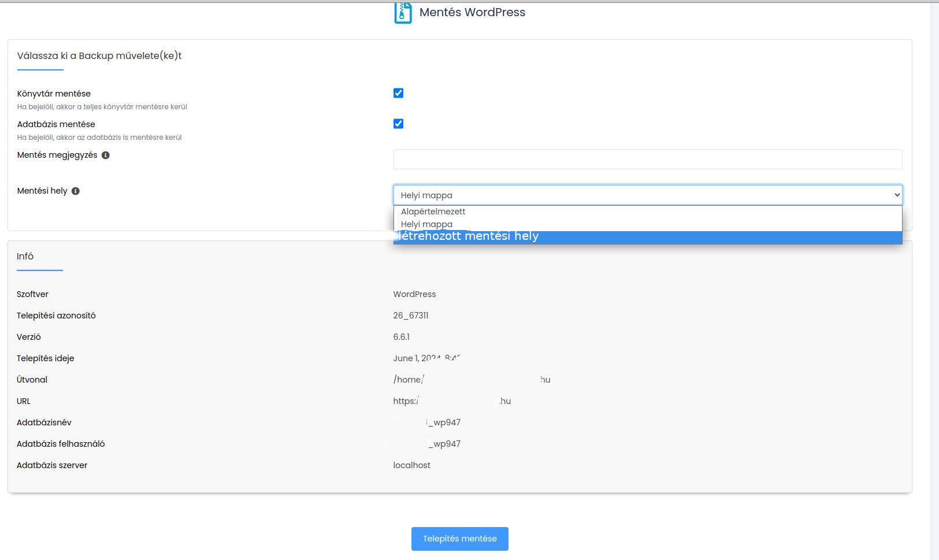Click the Könyvtár mentése label
This screenshot has width=939, height=560.
pos(54,94)
